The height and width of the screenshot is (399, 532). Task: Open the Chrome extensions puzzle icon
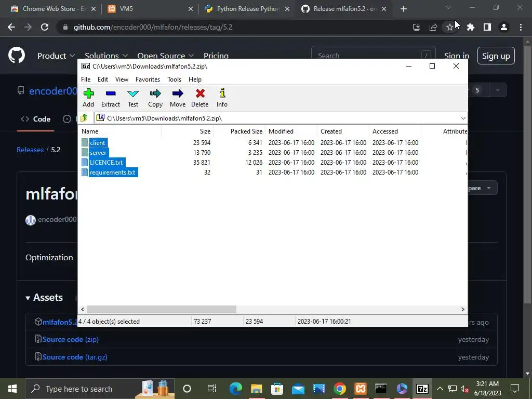[x=471, y=27]
